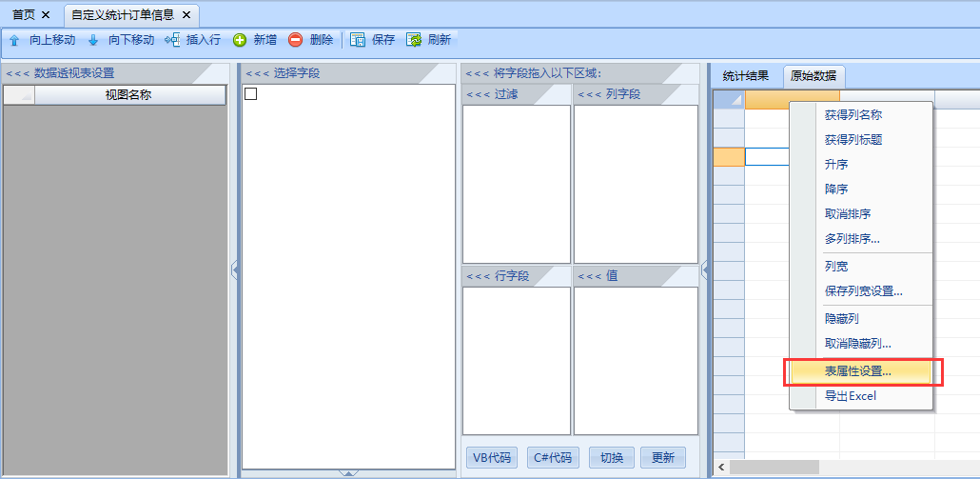Image resolution: width=980 pixels, height=479 pixels.
Task: Click the 刷新 refresh icon
Action: point(414,41)
